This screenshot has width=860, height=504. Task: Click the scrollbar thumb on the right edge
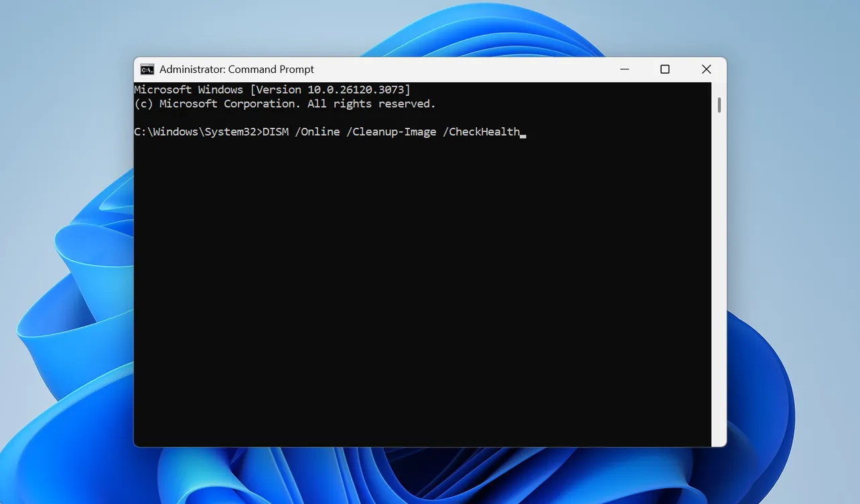tap(718, 104)
